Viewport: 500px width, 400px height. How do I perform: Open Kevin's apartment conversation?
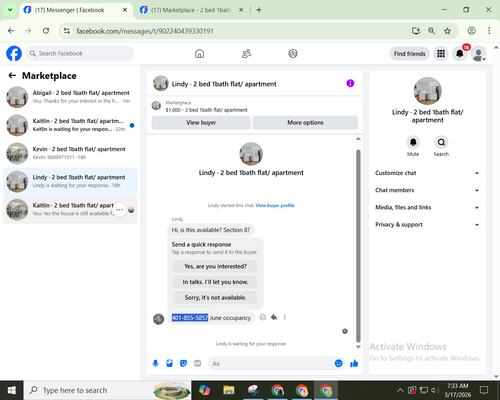pyautogui.click(x=70, y=153)
